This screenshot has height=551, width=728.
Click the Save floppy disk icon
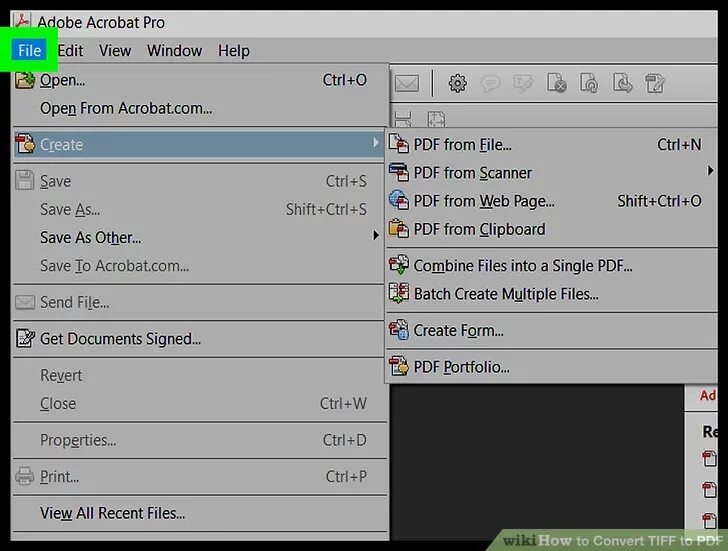point(25,180)
